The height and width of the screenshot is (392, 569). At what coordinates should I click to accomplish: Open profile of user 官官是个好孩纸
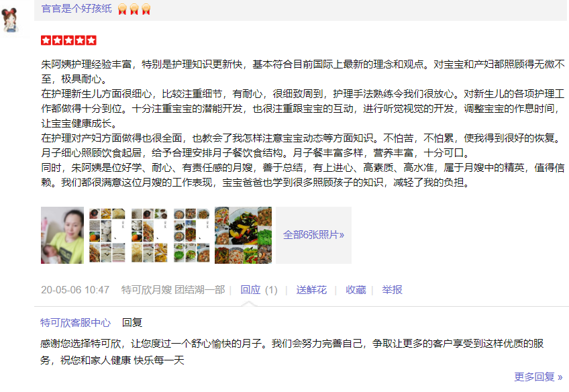click(x=76, y=9)
